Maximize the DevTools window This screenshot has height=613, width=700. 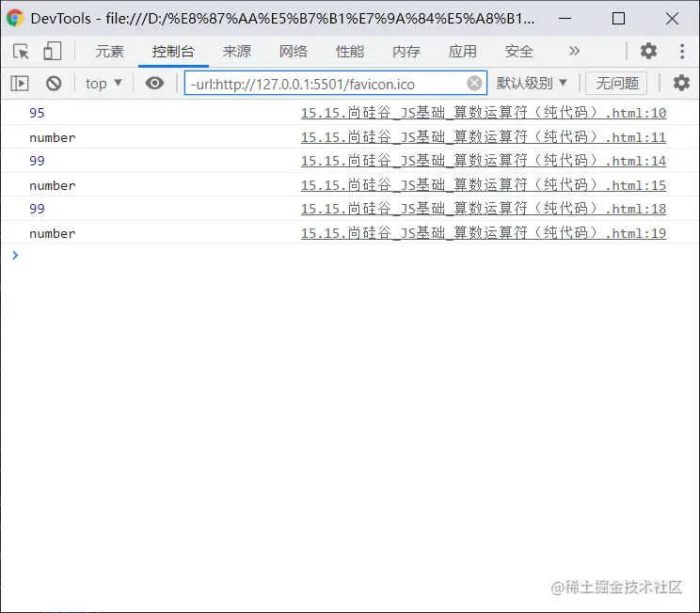point(618,18)
